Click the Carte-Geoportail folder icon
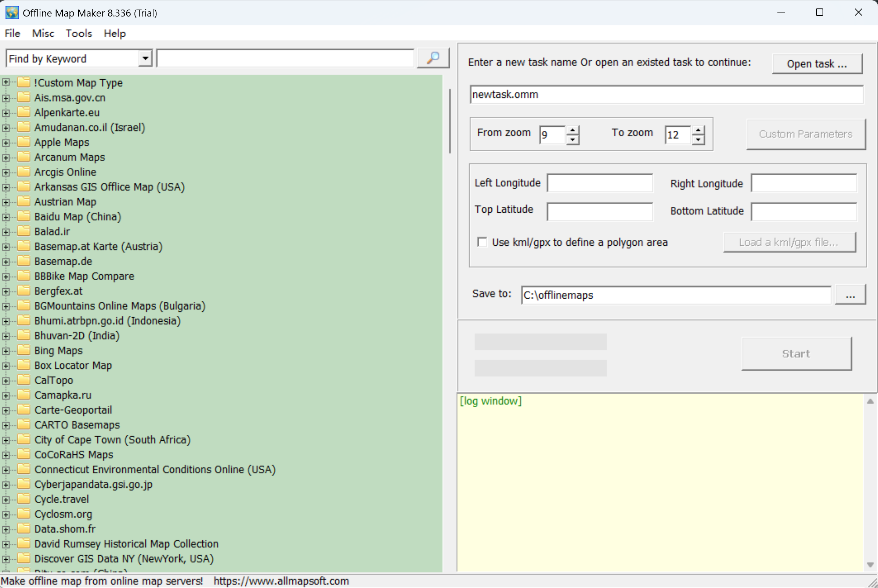878x588 pixels. 24,410
